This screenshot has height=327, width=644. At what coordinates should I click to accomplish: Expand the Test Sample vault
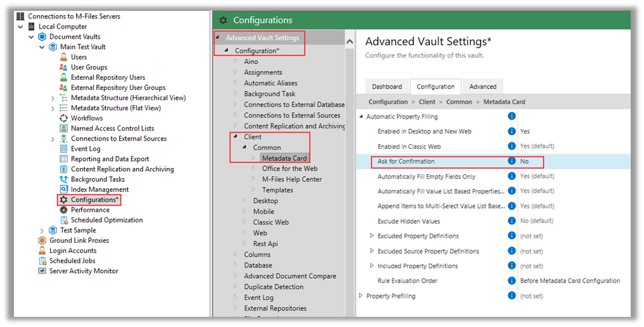[42, 231]
